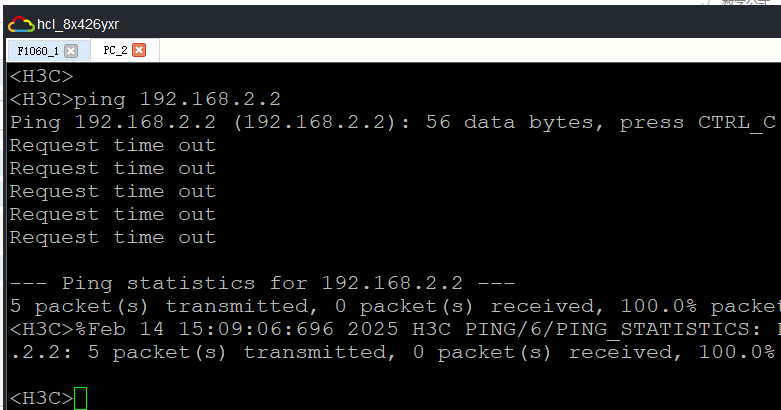Screen dimensions: 781x410
Task: Place cursor at the green terminal cursor block
Action: 80,398
